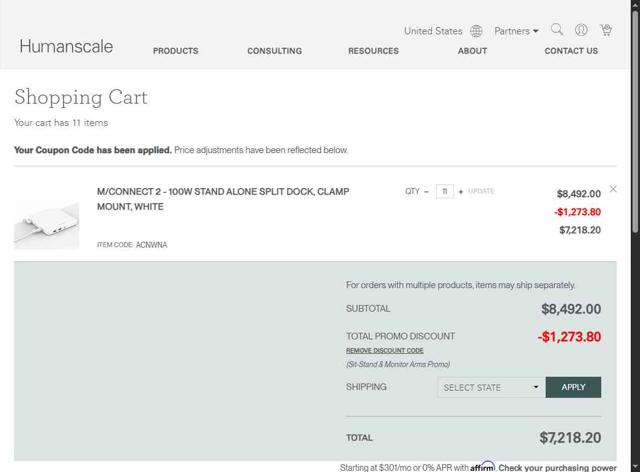Select the United States region link

pos(433,31)
